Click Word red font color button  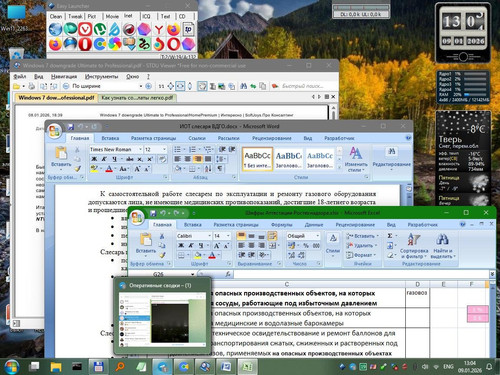click(109, 169)
